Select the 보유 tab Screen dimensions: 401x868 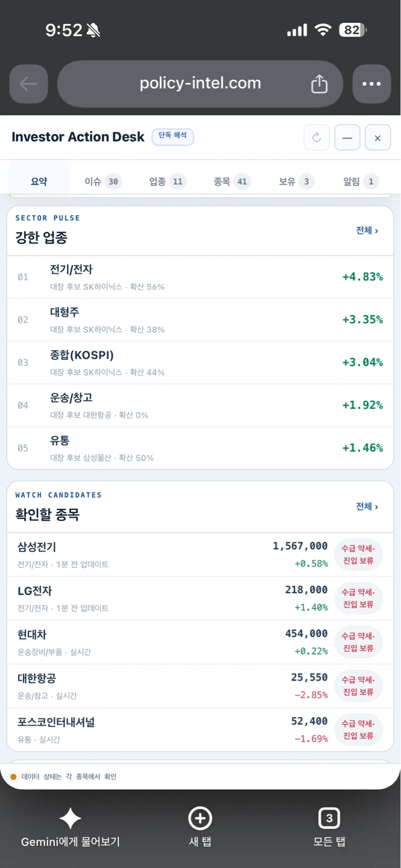[x=297, y=181]
